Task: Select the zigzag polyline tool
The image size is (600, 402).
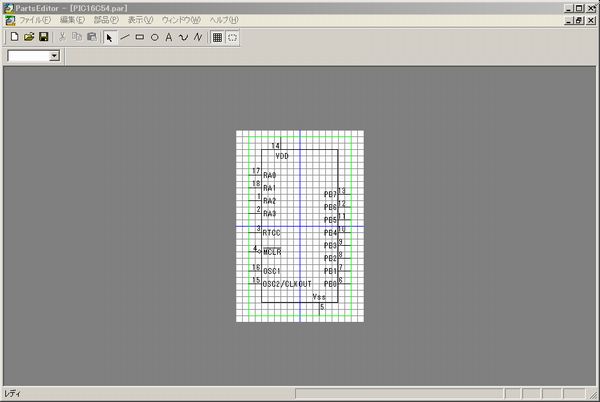Action: coord(198,37)
